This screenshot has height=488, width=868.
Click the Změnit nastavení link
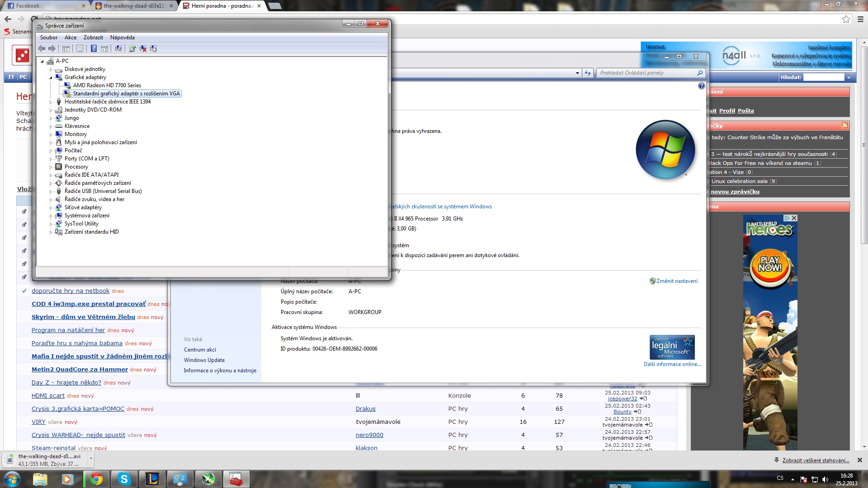click(x=676, y=281)
